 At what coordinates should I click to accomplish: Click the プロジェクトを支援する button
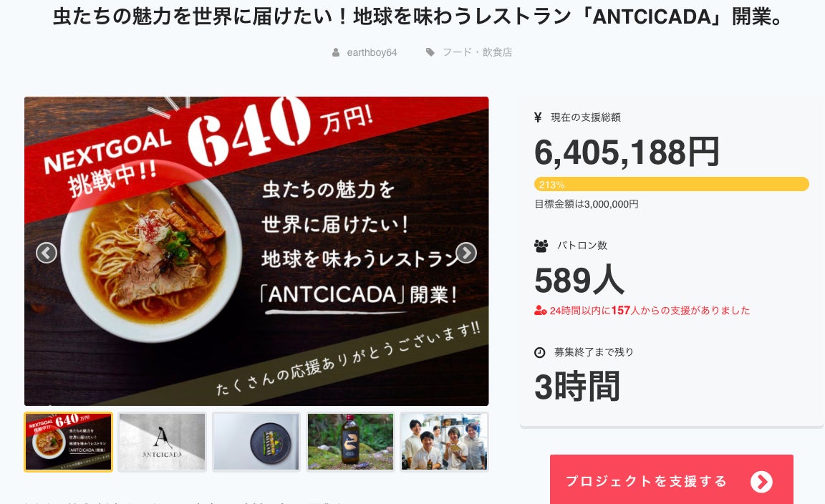click(x=671, y=480)
